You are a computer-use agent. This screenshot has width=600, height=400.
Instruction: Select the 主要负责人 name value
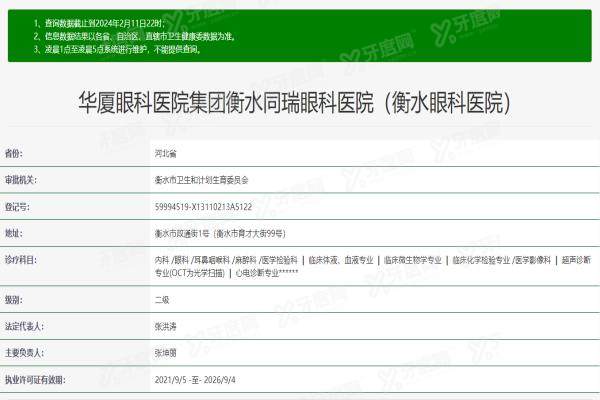[x=166, y=353]
